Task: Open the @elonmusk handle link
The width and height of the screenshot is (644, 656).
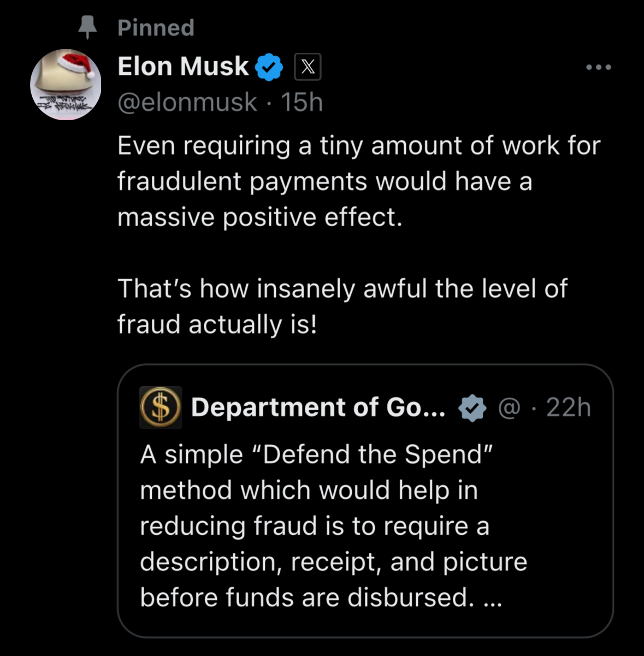Action: (187, 102)
